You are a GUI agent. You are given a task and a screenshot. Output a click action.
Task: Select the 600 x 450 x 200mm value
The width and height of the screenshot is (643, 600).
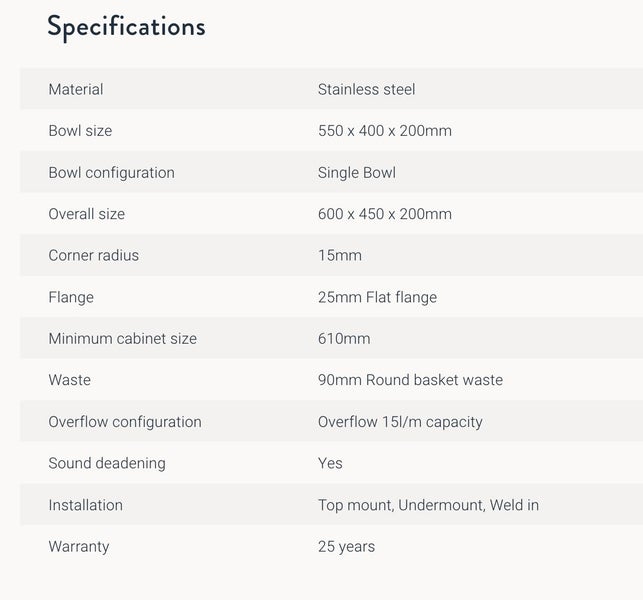384,214
